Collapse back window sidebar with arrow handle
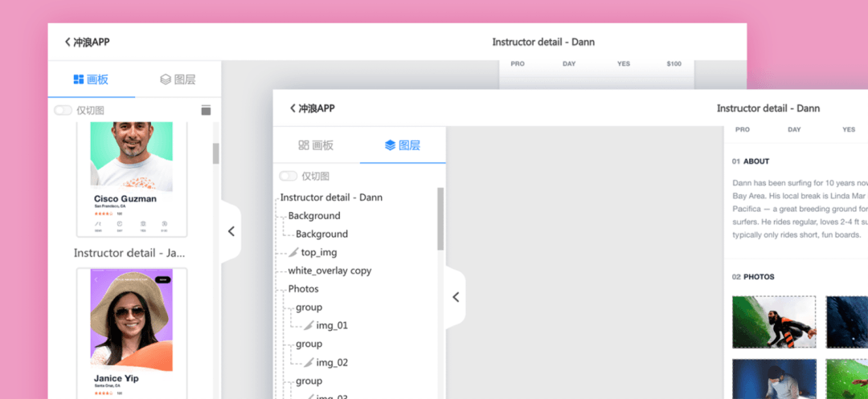 point(231,231)
